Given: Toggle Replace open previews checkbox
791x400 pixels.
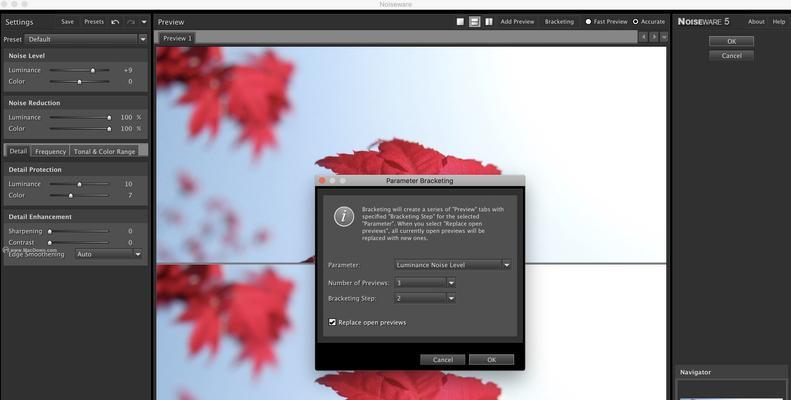Looking at the screenshot, I should (332, 322).
